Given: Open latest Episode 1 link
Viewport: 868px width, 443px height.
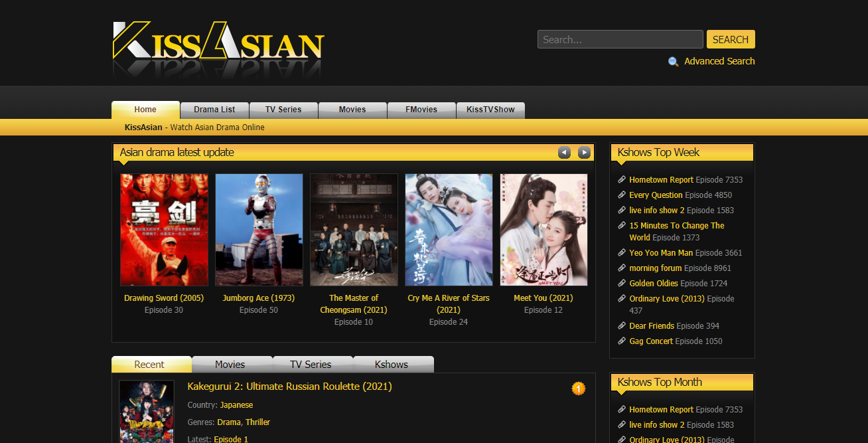Looking at the screenshot, I should (x=231, y=439).
